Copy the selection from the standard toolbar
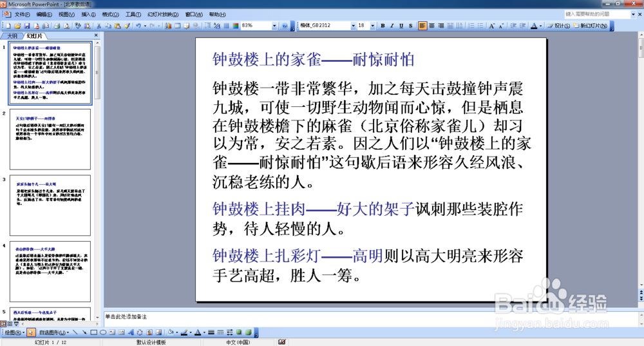The width and height of the screenshot is (644, 346). point(108,26)
